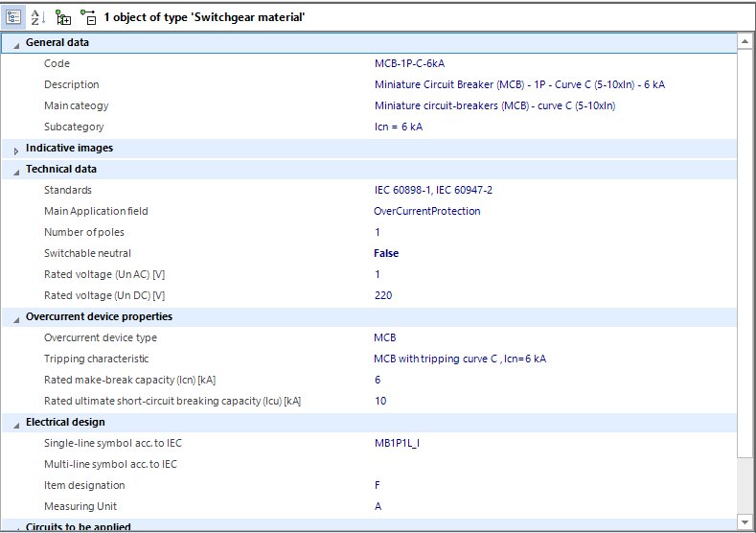
Task: Click the expand all groups icon
Action: (62, 17)
